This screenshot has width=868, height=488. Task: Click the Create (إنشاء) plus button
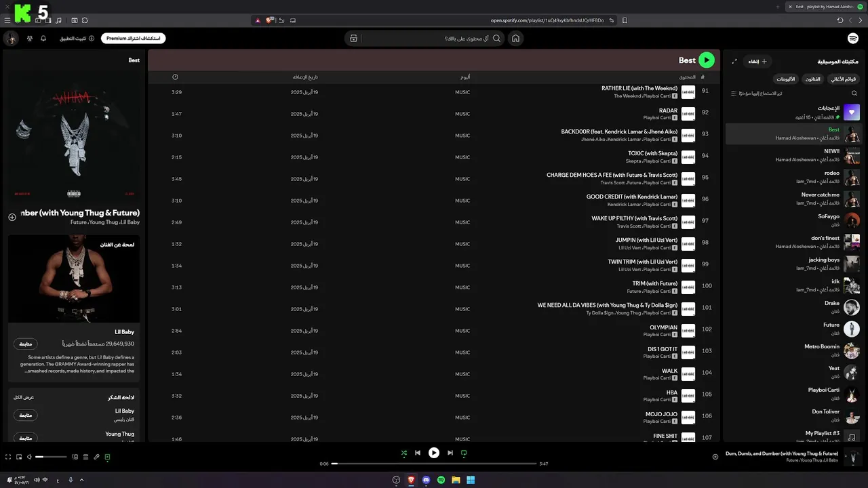click(x=757, y=62)
